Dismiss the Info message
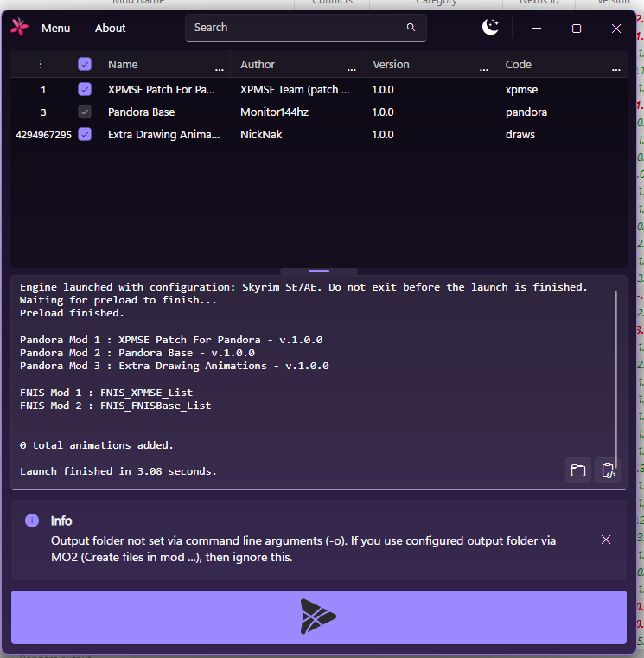 pos(606,540)
